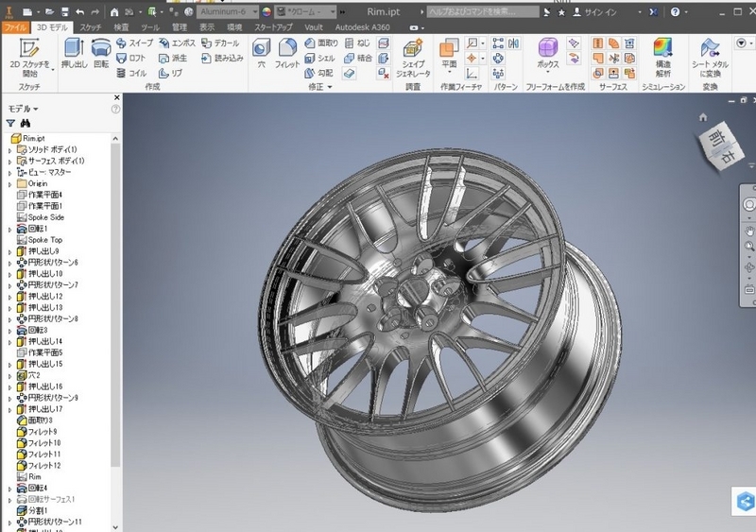The image size is (756, 532).
Task: Select Spoke Side sketch in browser
Action: 40,217
